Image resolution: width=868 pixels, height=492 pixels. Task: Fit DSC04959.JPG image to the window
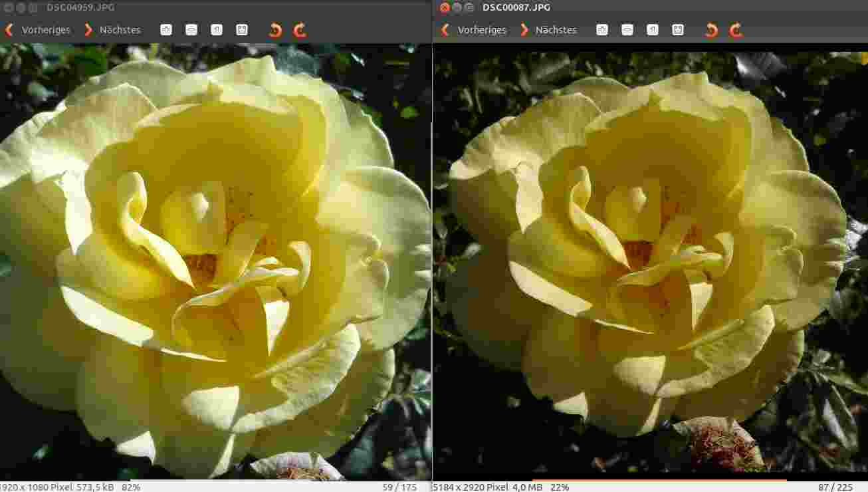click(242, 30)
